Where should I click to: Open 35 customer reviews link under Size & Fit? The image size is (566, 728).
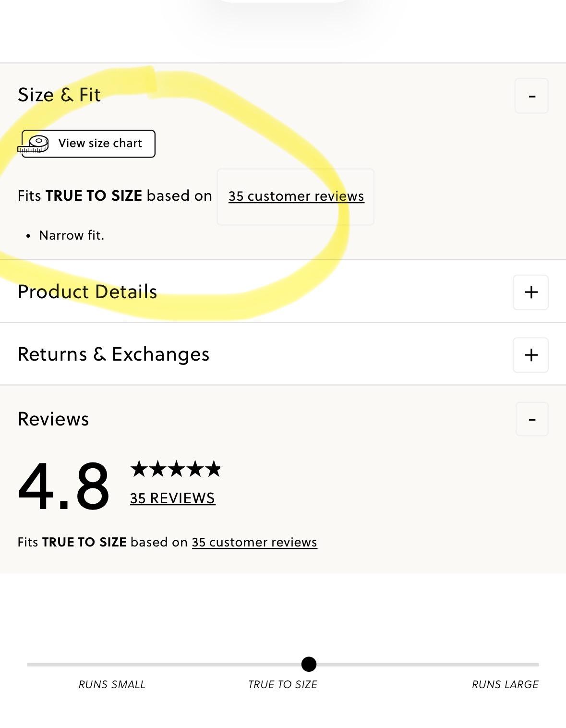click(296, 196)
